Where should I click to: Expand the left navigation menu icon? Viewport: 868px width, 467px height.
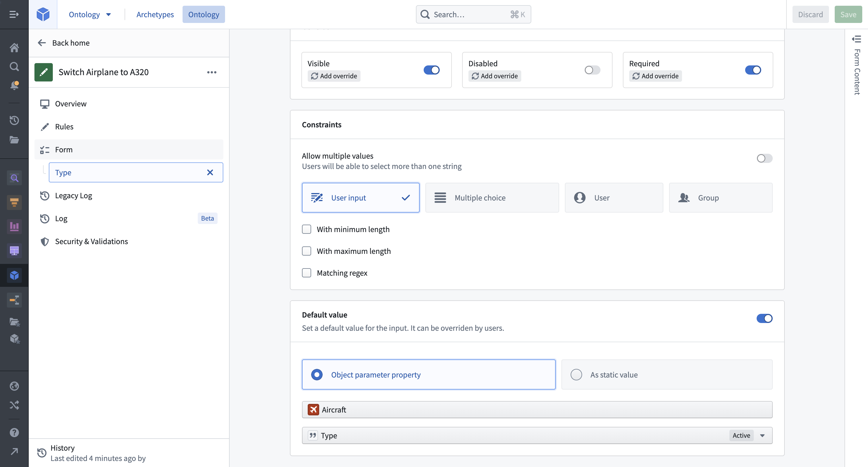pos(14,14)
